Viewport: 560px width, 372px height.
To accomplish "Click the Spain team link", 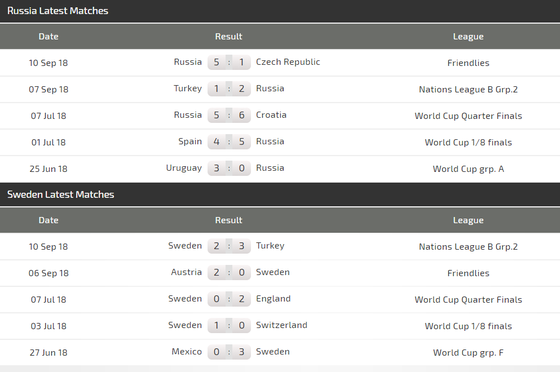I will 190,141.
